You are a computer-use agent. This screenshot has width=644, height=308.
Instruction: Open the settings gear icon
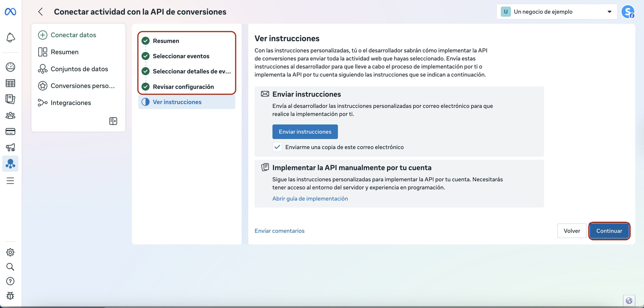[x=10, y=252]
